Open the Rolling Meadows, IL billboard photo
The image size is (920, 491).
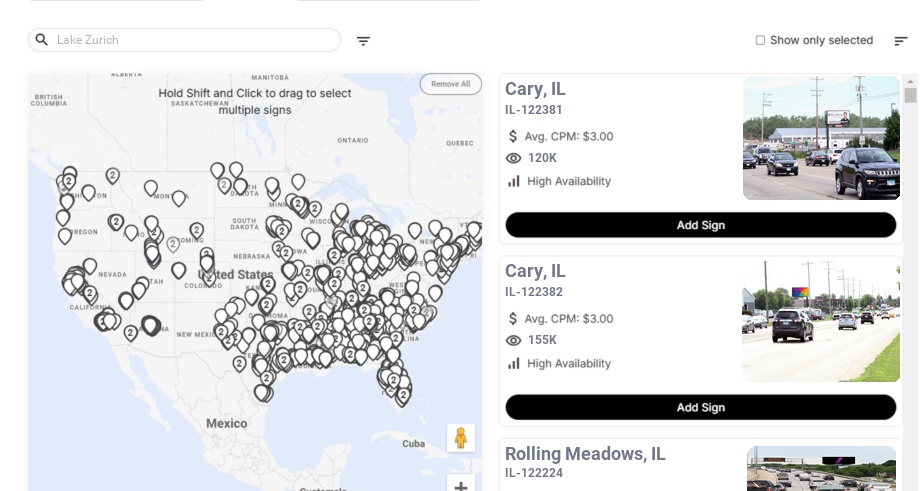(821, 468)
